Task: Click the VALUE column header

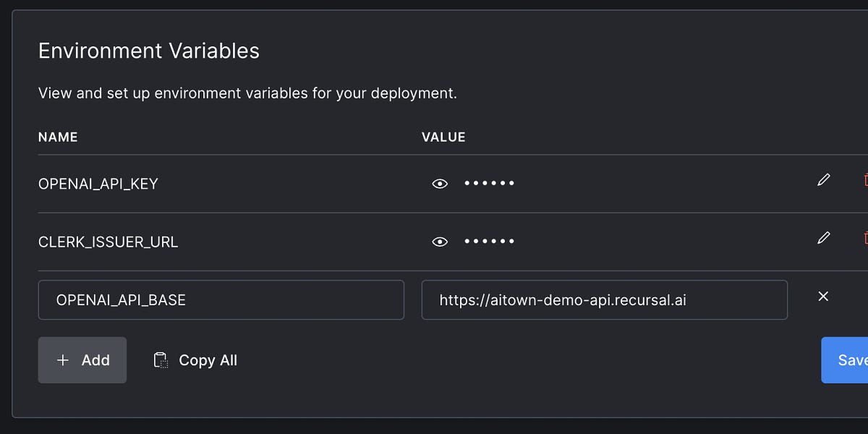Action: click(x=443, y=137)
